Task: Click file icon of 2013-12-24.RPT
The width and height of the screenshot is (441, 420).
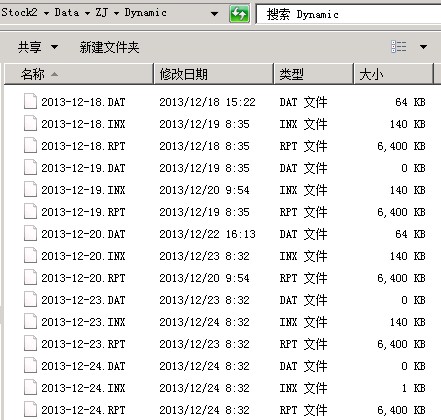Action: pos(30,410)
